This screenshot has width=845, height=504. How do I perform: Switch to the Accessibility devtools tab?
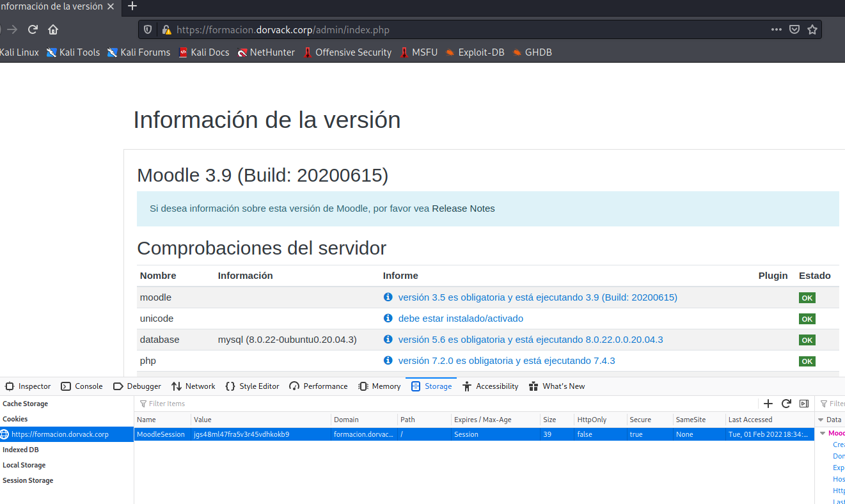490,386
